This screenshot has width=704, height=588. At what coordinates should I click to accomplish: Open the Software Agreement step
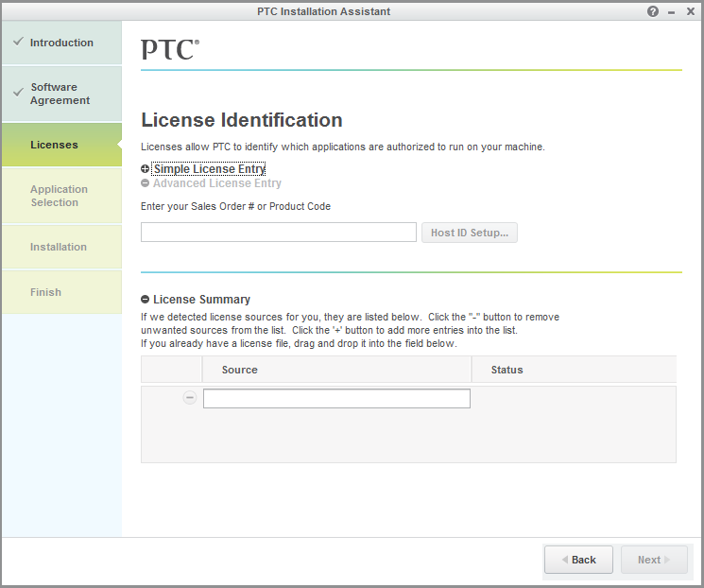click(62, 94)
